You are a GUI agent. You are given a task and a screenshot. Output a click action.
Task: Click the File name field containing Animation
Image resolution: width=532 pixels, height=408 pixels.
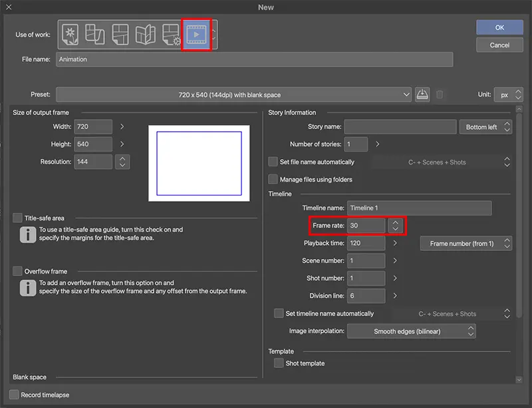255,59
